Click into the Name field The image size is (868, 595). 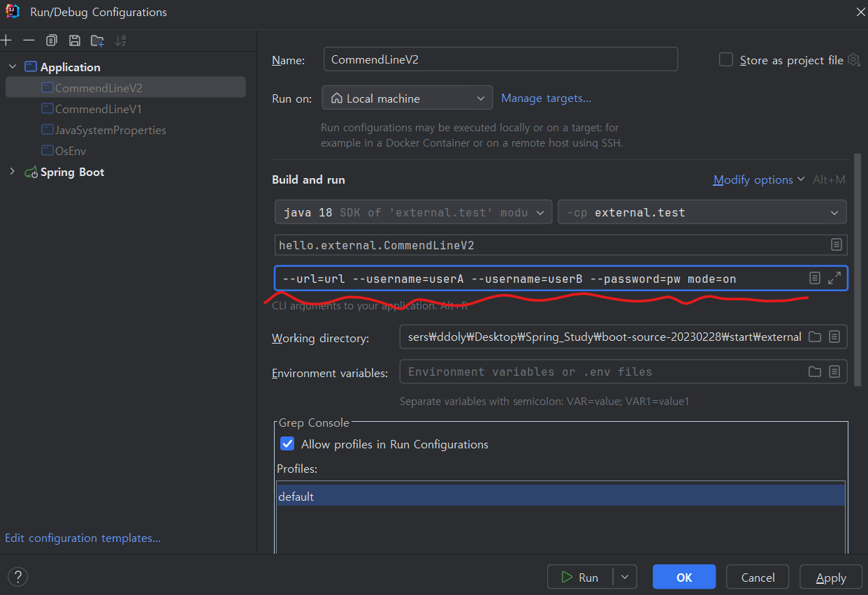pyautogui.click(x=500, y=59)
